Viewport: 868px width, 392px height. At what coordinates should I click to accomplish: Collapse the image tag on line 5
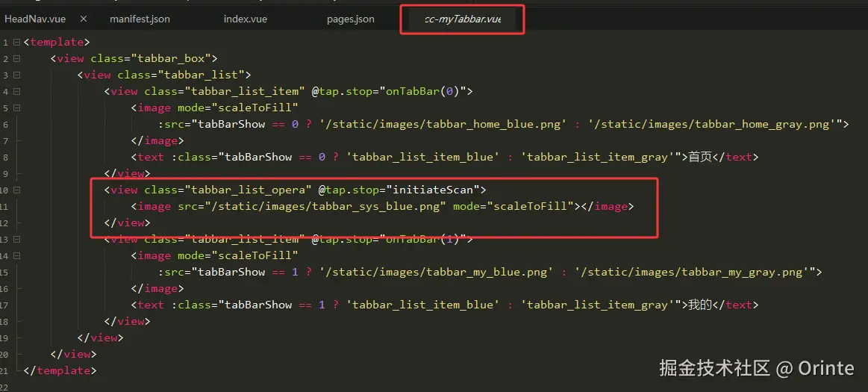pos(16,108)
